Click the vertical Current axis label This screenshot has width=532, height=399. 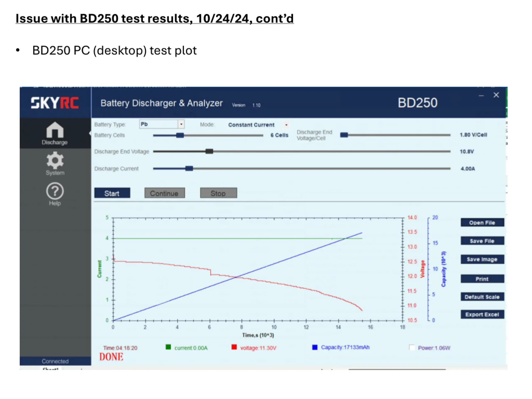[x=99, y=269]
